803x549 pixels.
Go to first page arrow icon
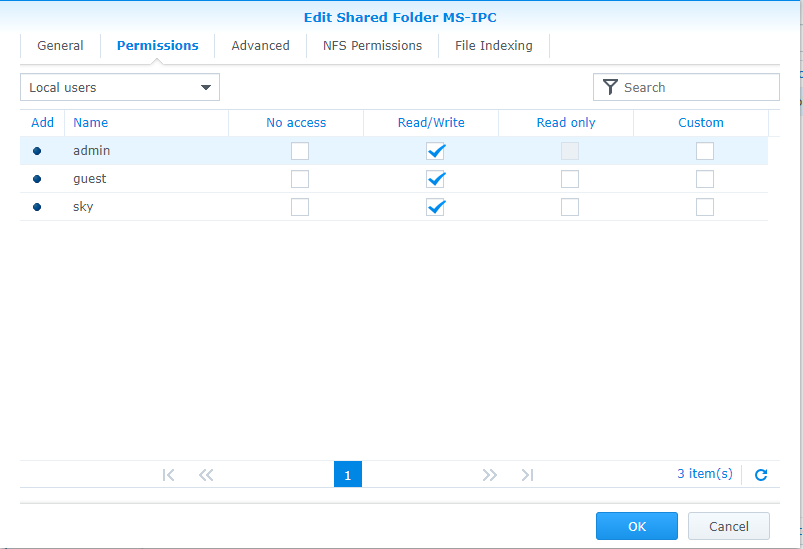point(168,475)
